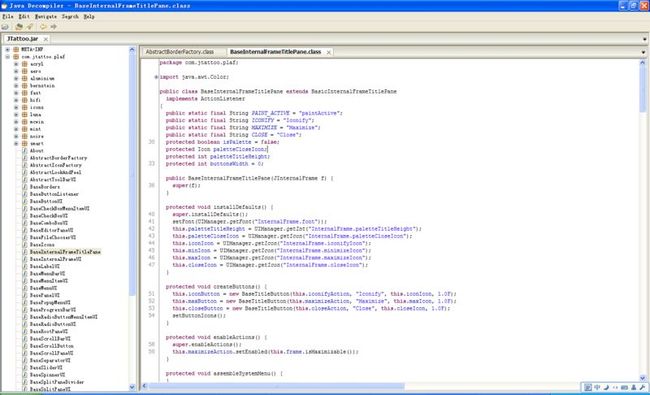
Task: Click the tree panel vertical scrollbar thumb
Action: tap(132, 174)
